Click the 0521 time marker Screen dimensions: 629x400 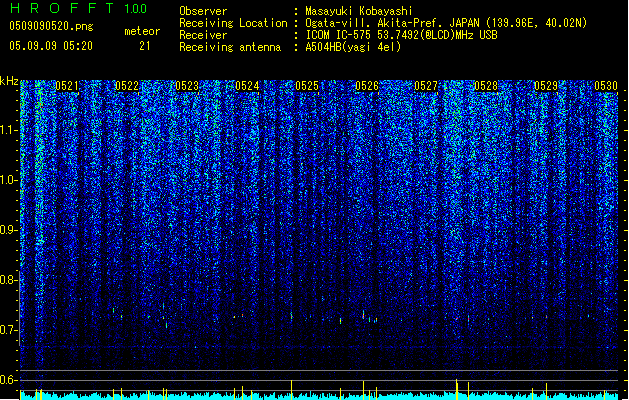(x=67, y=86)
